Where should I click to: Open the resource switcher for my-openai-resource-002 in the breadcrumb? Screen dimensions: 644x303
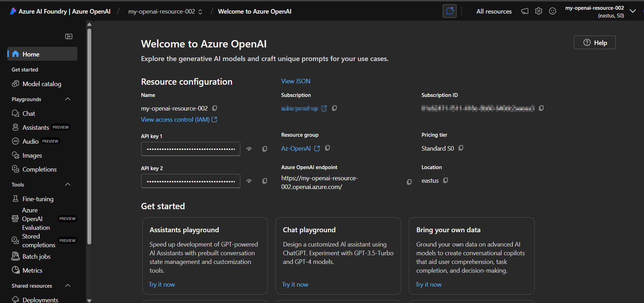coord(165,12)
